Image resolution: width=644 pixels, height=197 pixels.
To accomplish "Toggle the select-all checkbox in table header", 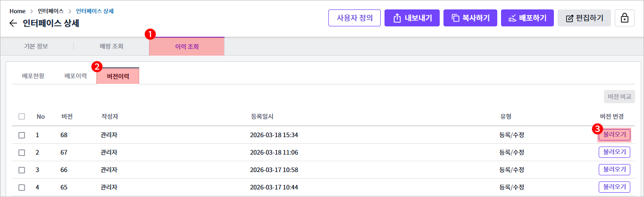I will [x=22, y=116].
